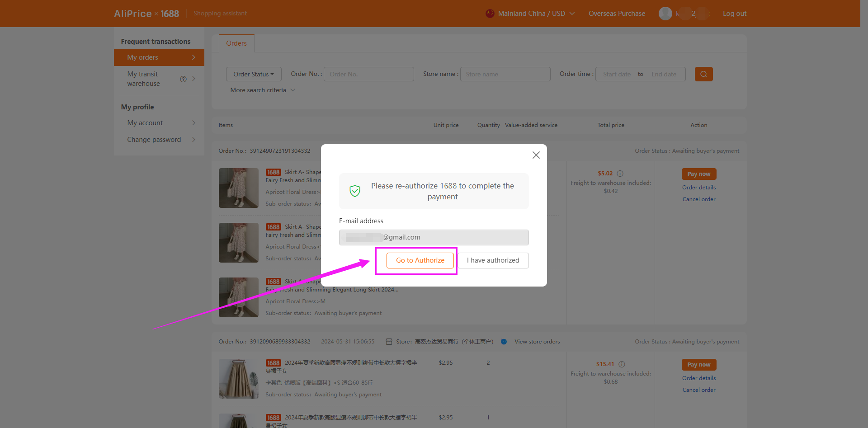Viewport: 868px width, 428px height.
Task: Open the Order Status dropdown
Action: point(254,74)
